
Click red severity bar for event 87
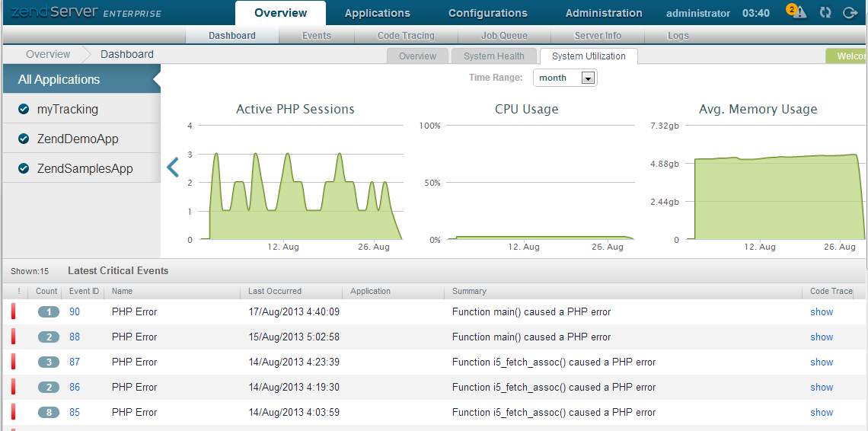(x=13, y=362)
